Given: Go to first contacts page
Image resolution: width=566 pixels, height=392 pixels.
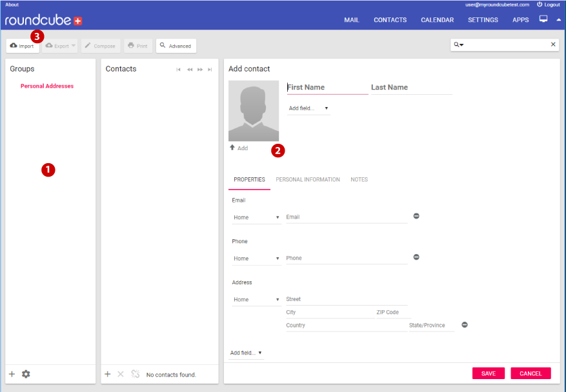Looking at the screenshot, I should coord(178,70).
